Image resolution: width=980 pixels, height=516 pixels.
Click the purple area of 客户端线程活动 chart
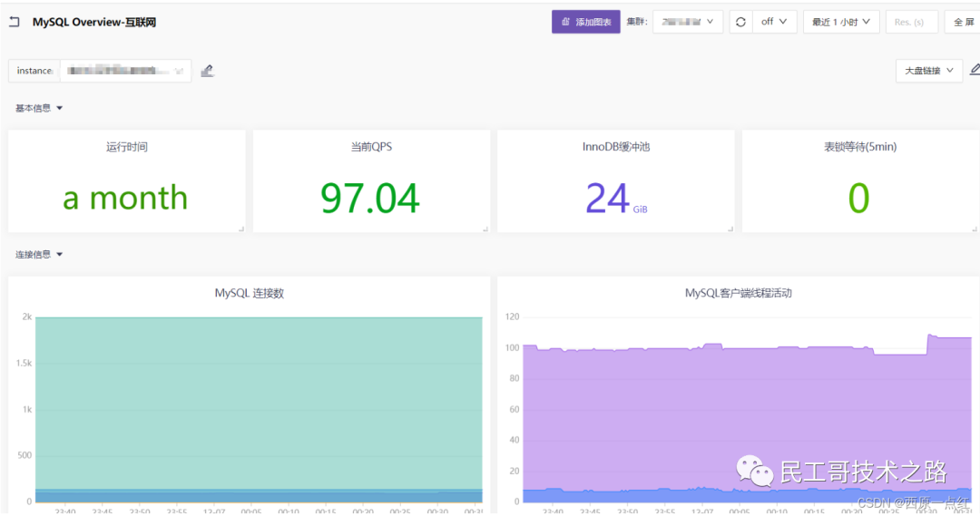pyautogui.click(x=748, y=419)
